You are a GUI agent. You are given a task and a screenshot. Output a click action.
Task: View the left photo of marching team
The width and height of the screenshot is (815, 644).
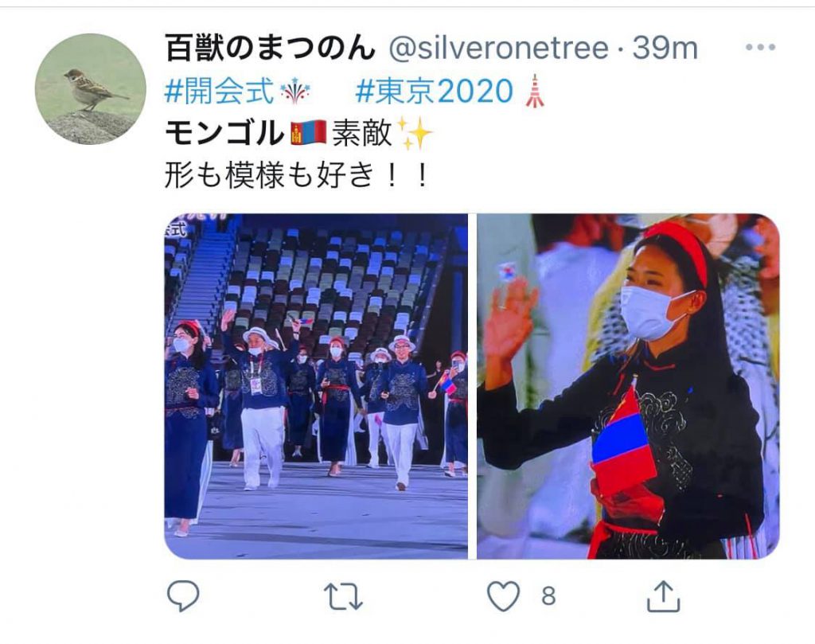316,386
